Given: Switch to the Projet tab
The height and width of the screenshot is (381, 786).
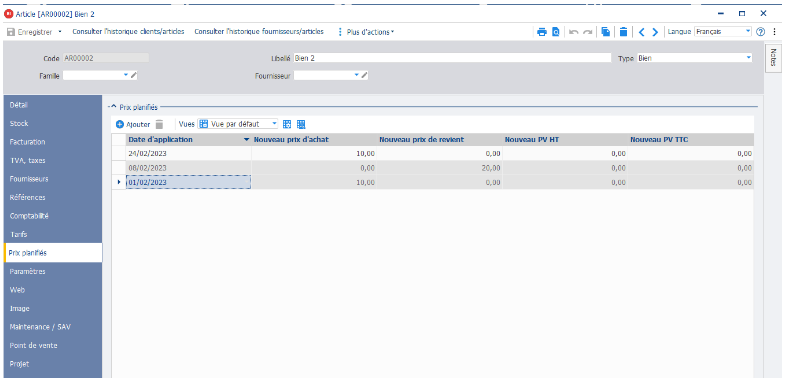Looking at the screenshot, I should click(x=52, y=364).
